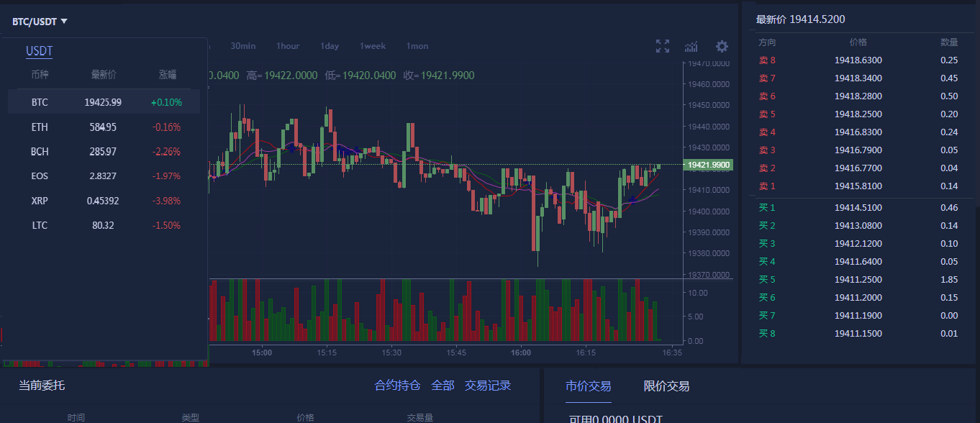The width and height of the screenshot is (980, 423).
Task: Click the 类型 column header in orders table
Action: (191, 417)
